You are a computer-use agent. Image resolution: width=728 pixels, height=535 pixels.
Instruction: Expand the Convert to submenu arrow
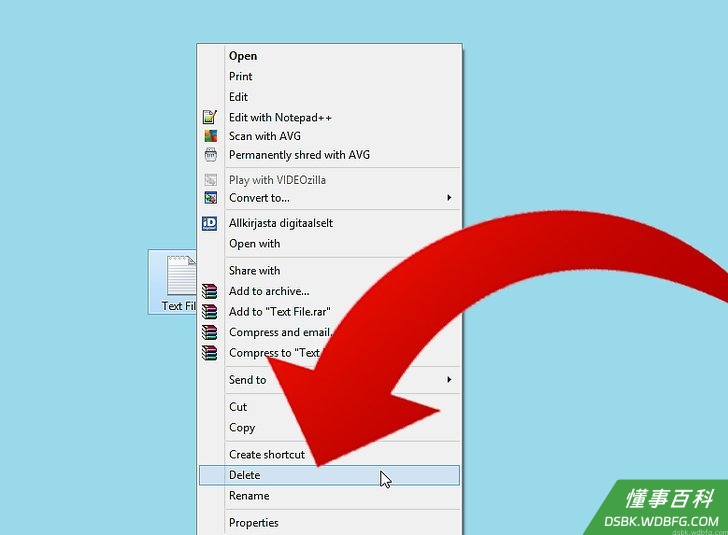click(x=449, y=197)
